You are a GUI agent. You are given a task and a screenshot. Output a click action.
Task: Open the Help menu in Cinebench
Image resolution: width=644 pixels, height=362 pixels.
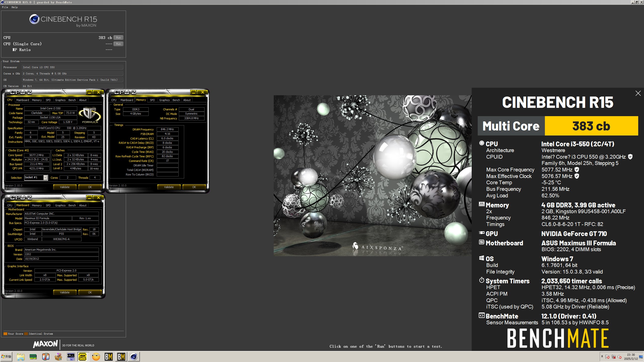(x=14, y=7)
